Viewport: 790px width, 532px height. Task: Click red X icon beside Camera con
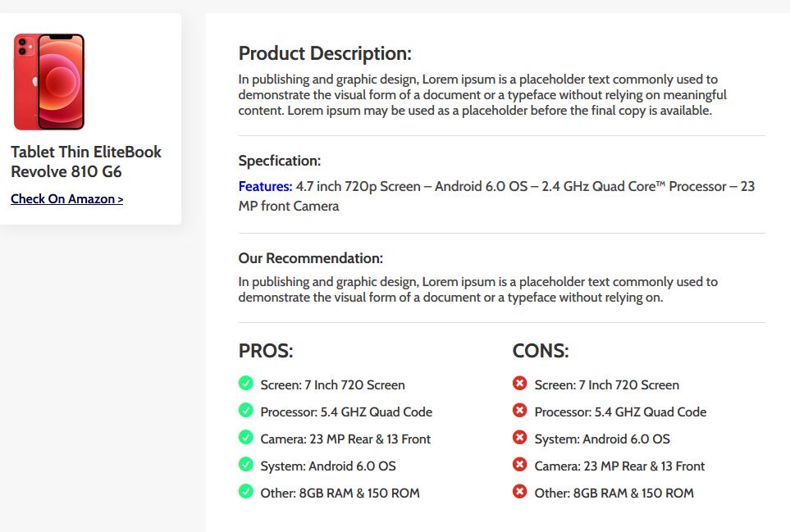pos(519,464)
